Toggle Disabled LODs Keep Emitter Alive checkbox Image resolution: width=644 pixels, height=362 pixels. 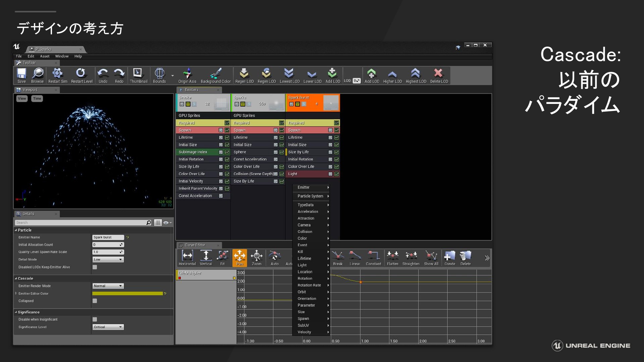95,267
